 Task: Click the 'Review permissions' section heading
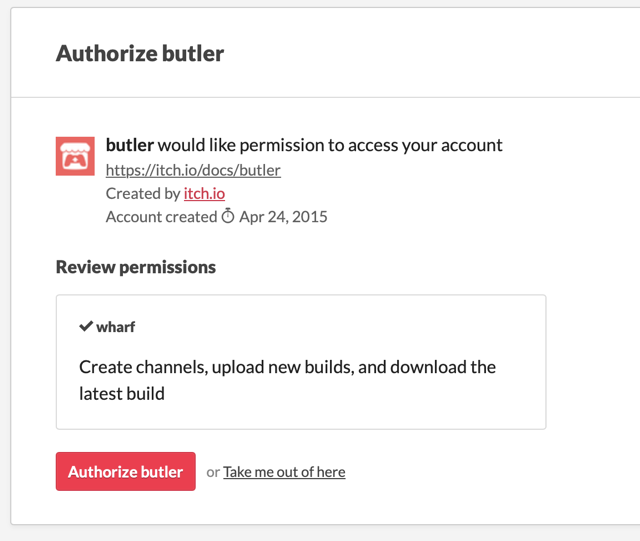pyautogui.click(x=136, y=267)
